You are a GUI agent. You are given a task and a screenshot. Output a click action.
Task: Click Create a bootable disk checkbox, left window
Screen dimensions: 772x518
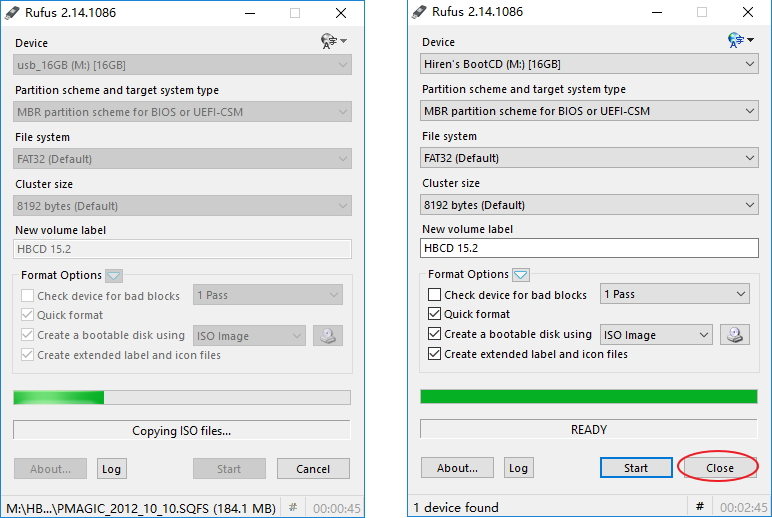[27, 335]
